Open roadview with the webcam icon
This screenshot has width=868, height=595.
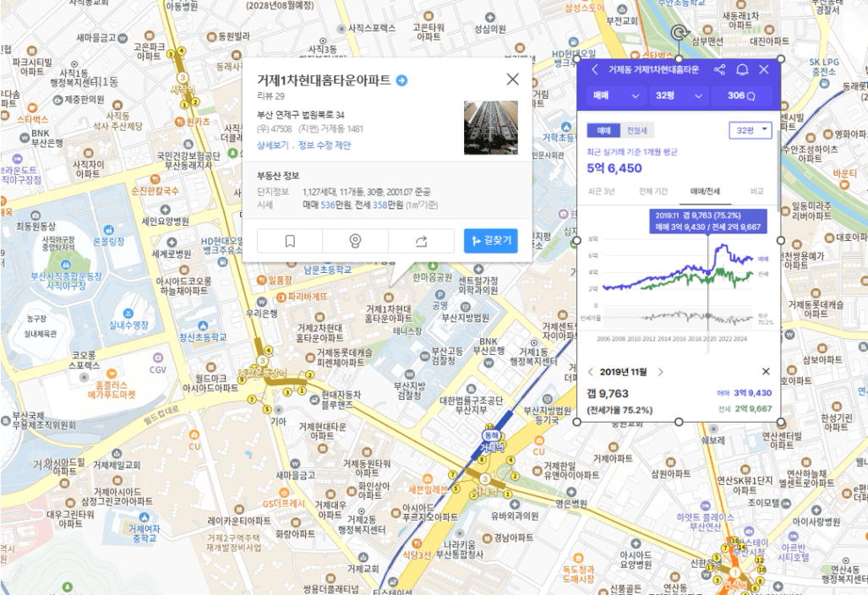[355, 241]
